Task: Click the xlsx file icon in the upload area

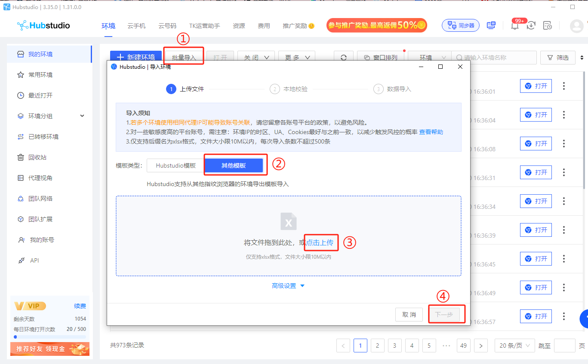Action: 289,221
